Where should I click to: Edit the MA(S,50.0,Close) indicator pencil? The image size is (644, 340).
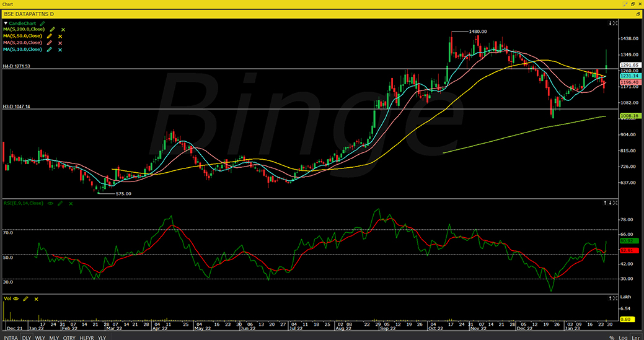(x=50, y=36)
